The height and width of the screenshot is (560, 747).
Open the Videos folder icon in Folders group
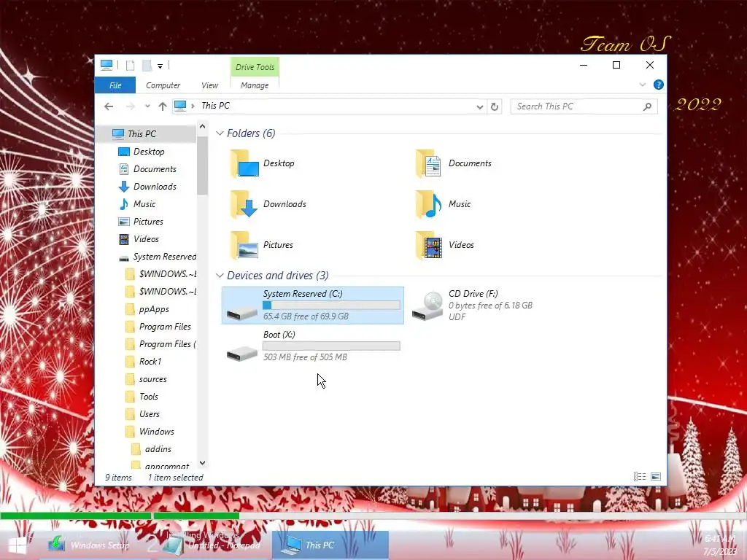coord(429,245)
